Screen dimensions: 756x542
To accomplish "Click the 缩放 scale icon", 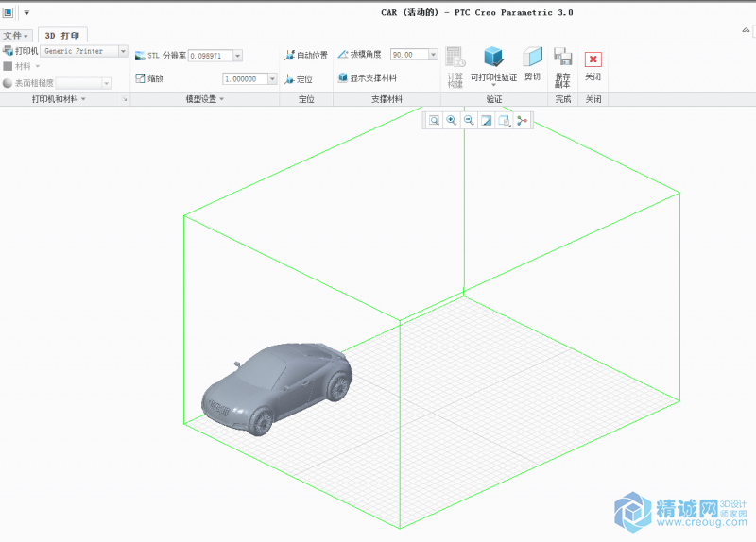I will 140,78.
